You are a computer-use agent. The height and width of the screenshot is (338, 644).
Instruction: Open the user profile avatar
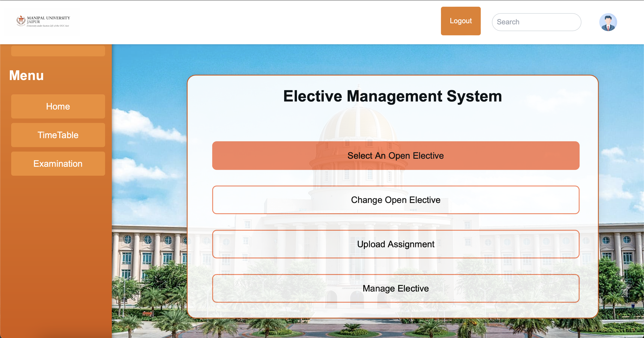click(x=608, y=22)
